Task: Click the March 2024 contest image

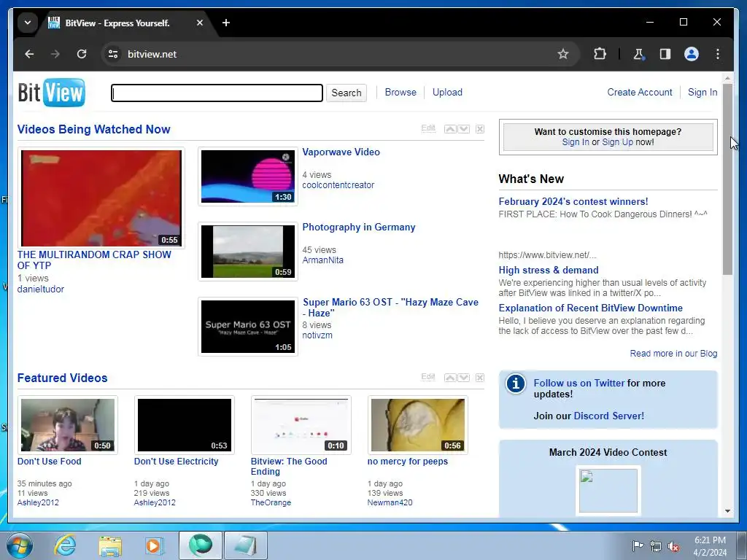Action: point(608,491)
